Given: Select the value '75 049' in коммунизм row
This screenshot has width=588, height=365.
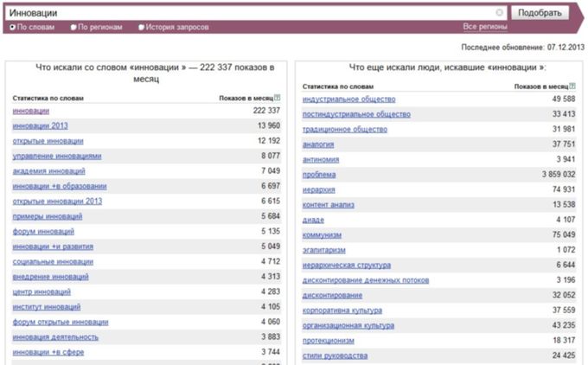Looking at the screenshot, I should tap(564, 235).
